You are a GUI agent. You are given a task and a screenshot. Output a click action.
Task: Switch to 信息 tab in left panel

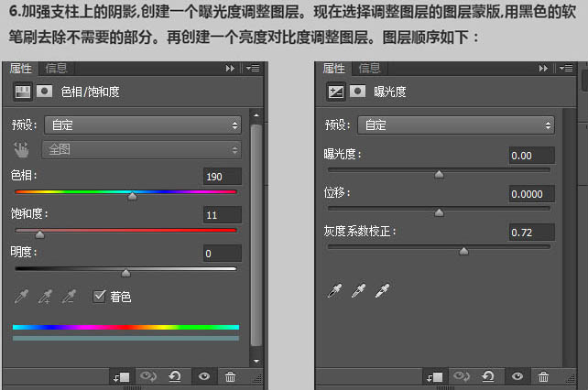point(56,69)
